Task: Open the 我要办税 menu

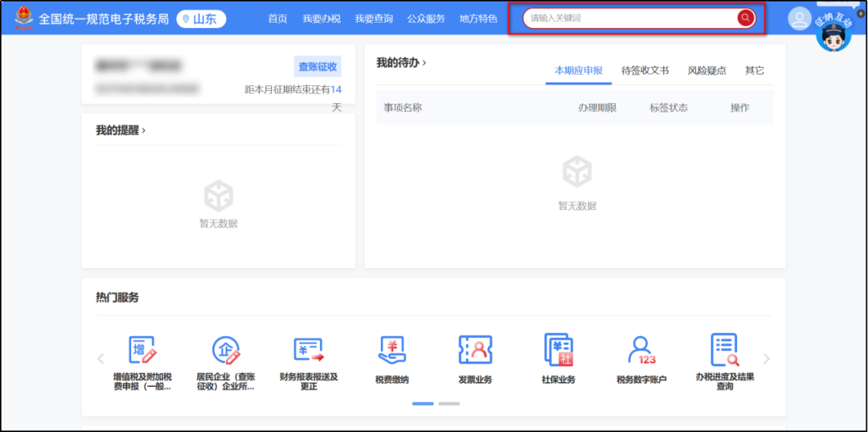Action: [x=321, y=19]
